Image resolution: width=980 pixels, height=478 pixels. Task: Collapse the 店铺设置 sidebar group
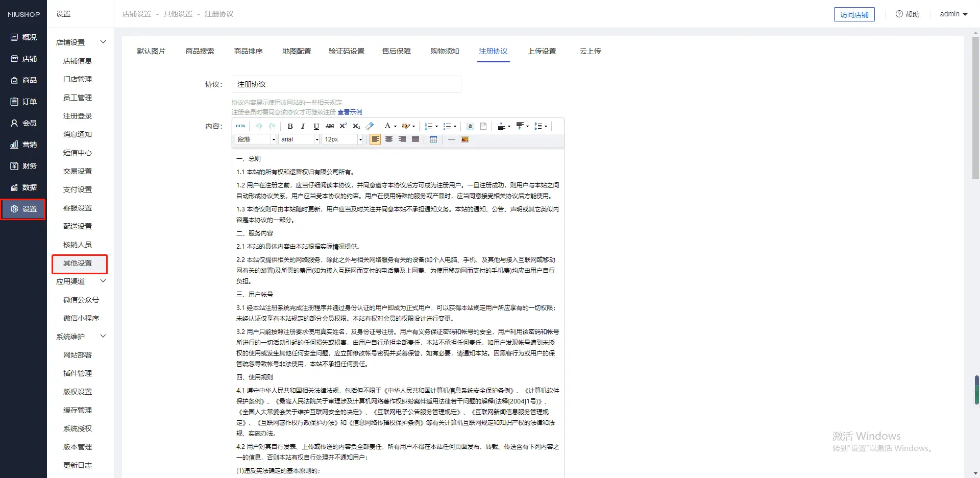click(x=103, y=42)
